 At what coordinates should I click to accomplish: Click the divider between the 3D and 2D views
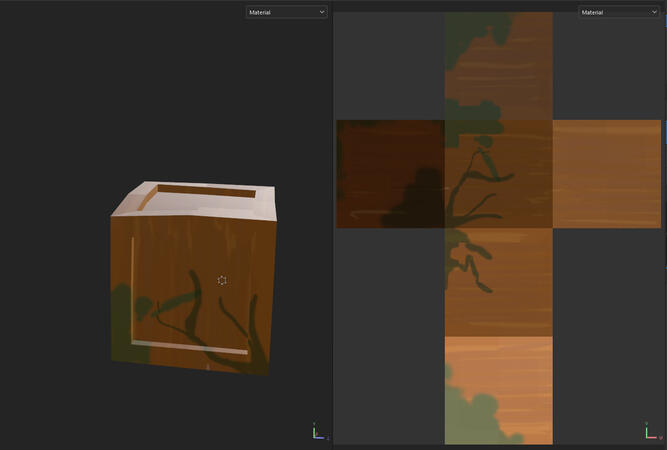pyautogui.click(x=332, y=225)
